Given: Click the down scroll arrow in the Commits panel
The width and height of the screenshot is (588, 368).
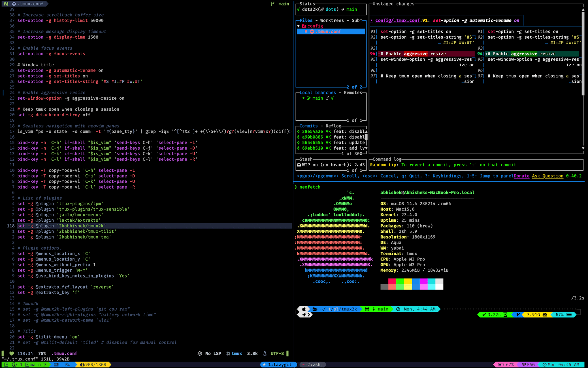Looking at the screenshot, I should tap(366, 148).
